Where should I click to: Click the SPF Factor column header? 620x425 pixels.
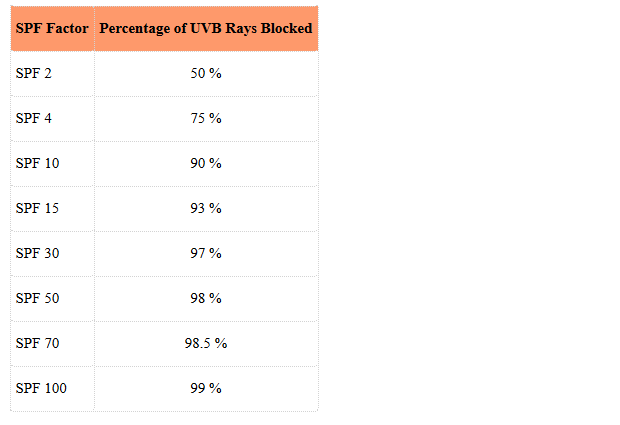click(52, 28)
